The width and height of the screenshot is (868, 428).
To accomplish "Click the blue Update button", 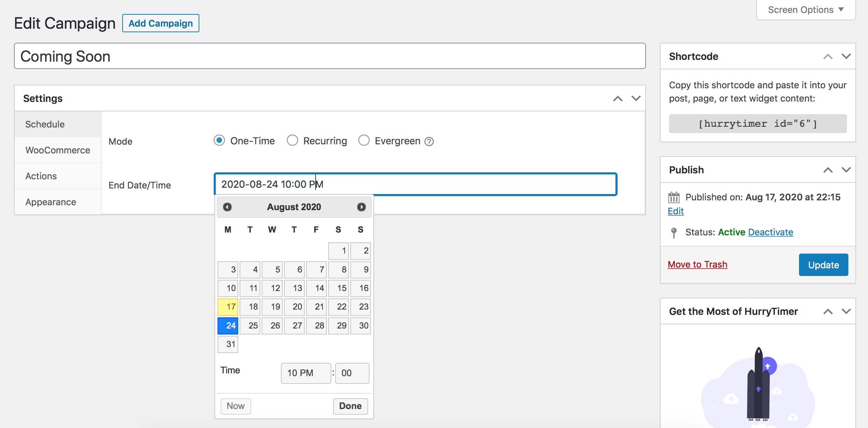I will (824, 265).
